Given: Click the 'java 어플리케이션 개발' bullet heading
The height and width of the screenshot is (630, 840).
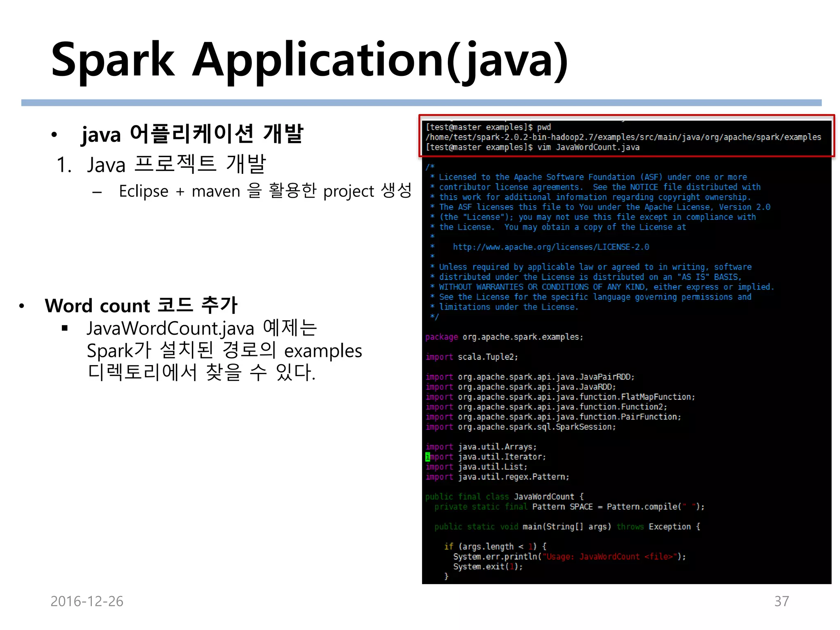Looking at the screenshot, I should [192, 134].
